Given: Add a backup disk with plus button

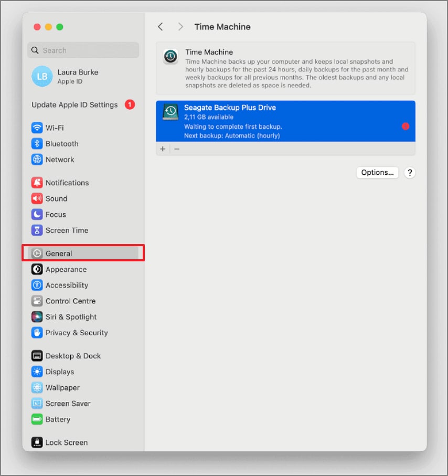Looking at the screenshot, I should 163,149.
